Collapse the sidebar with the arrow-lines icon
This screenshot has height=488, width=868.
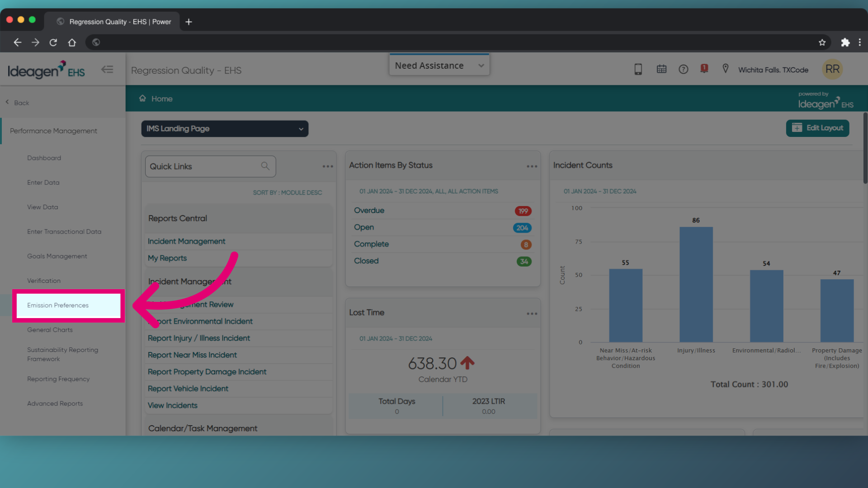pos(107,70)
